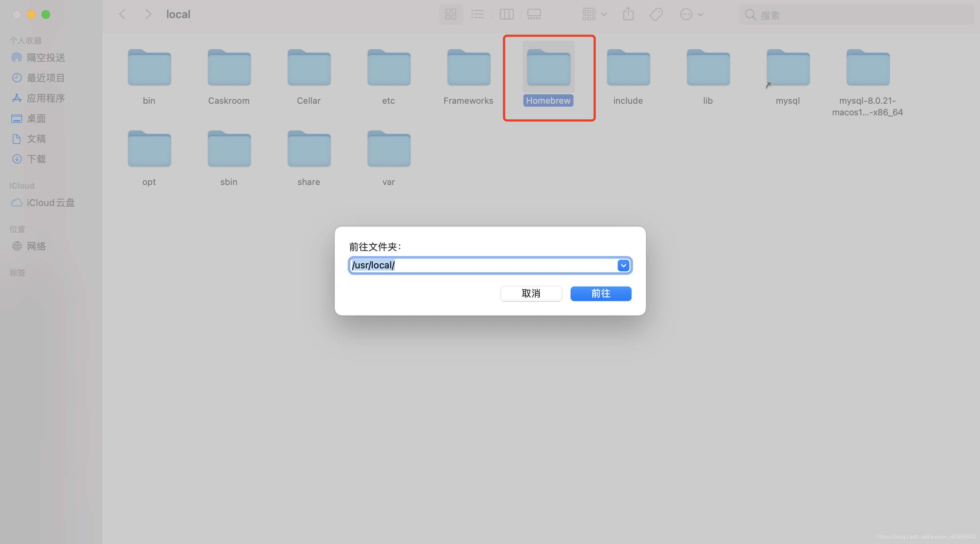Screen dimensions: 980x544
Task: Select the Caskroom folder icon
Action: pos(229,68)
